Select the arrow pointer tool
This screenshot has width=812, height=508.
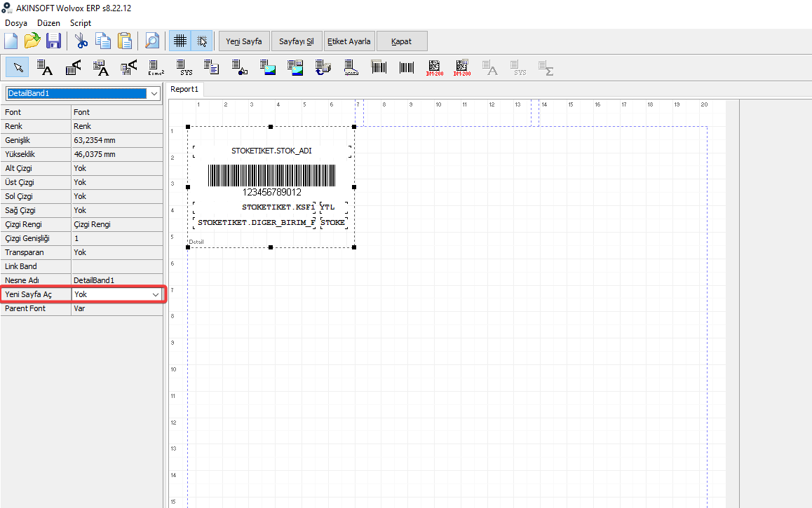pos(18,67)
